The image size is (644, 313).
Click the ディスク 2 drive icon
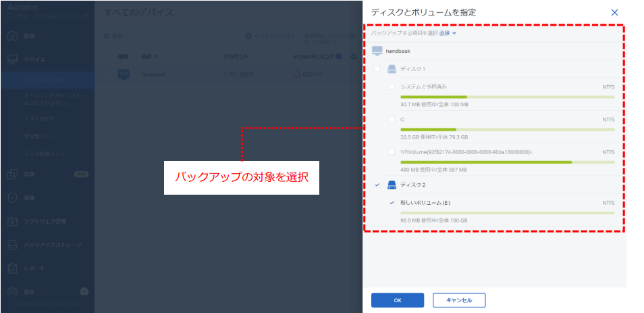coord(393,185)
